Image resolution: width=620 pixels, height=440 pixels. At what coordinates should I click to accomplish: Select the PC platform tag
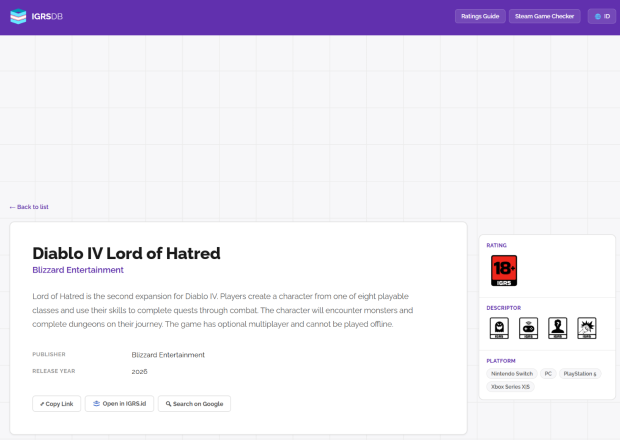point(548,374)
